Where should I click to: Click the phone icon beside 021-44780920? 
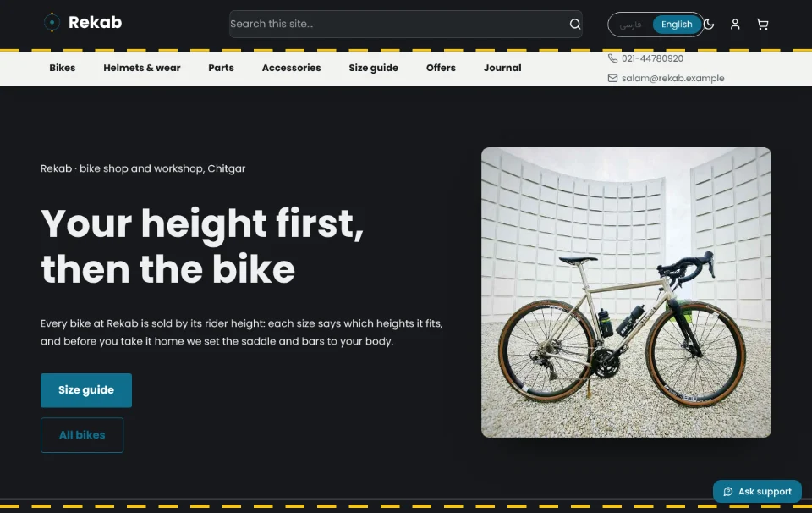[x=612, y=58]
